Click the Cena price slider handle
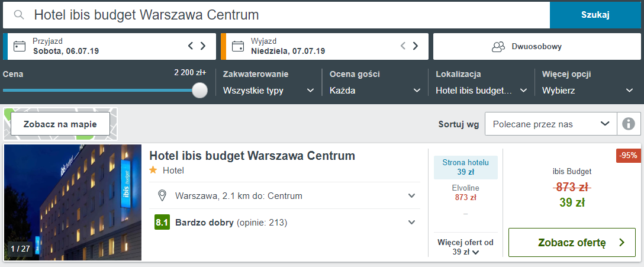Image resolution: width=644 pixels, height=267 pixels. (x=200, y=90)
